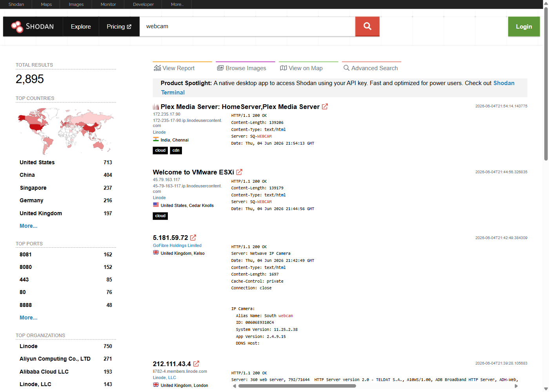Click the United States flag icon by Cedar Knolls

[x=156, y=205]
